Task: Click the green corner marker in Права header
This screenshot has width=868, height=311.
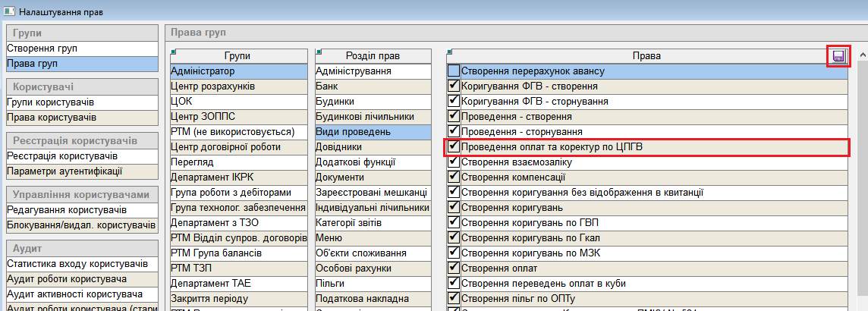Action: (451, 52)
